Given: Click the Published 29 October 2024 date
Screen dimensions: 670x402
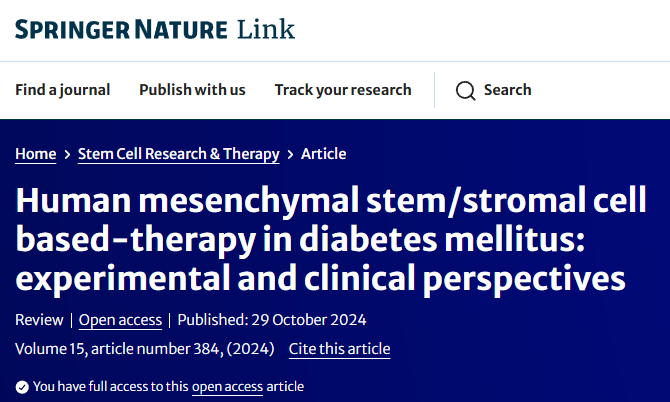Looking at the screenshot, I should (x=271, y=320).
